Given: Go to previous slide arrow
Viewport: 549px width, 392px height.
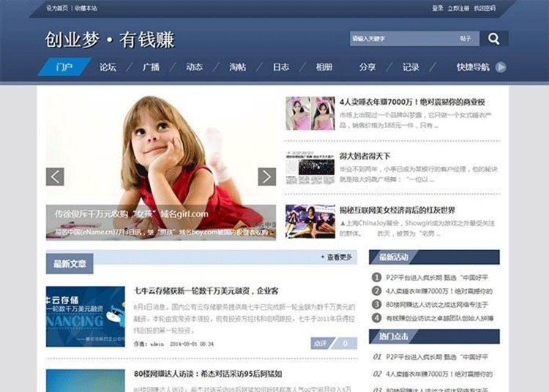Looking at the screenshot, I should click(55, 176).
